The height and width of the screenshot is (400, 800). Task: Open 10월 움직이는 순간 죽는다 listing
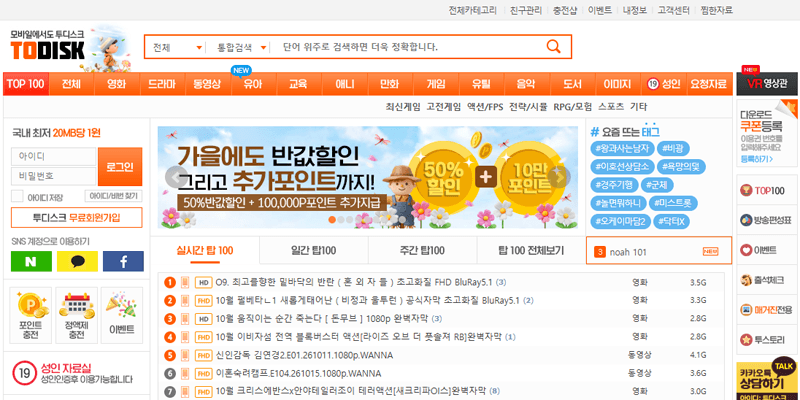coord(321,319)
